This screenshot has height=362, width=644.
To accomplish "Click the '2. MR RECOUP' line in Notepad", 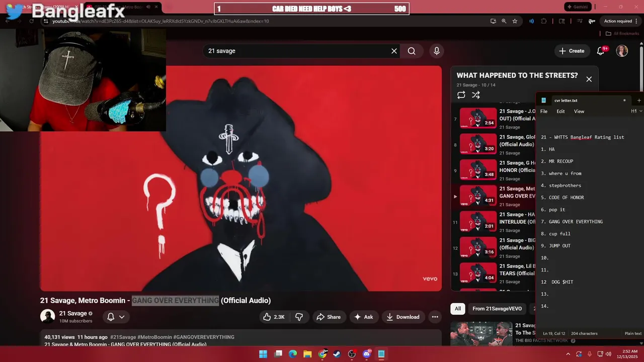I will (x=557, y=161).
